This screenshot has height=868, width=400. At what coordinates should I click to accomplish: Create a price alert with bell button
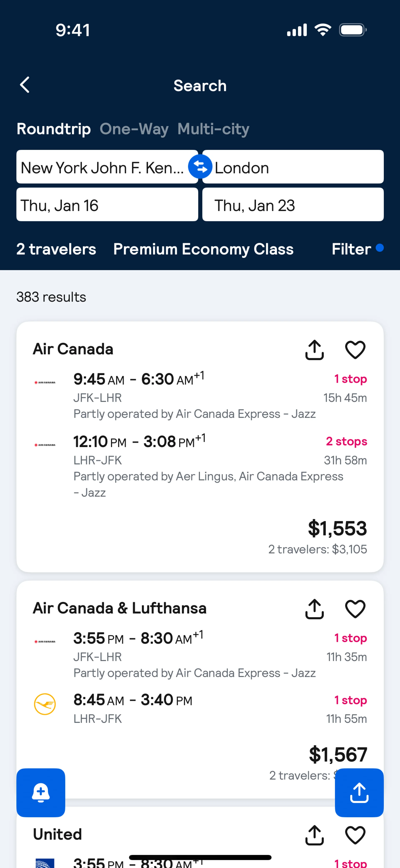pyautogui.click(x=41, y=792)
